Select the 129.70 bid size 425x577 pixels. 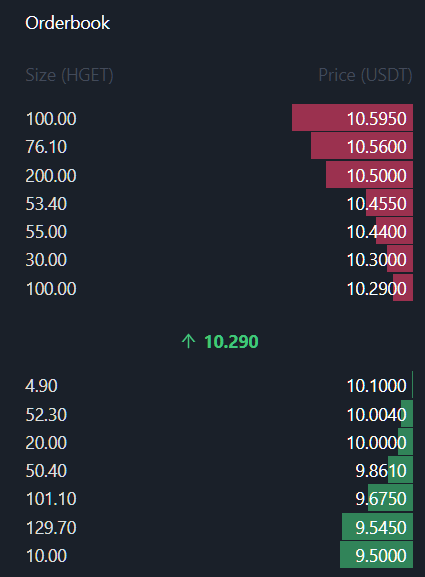tap(51, 527)
